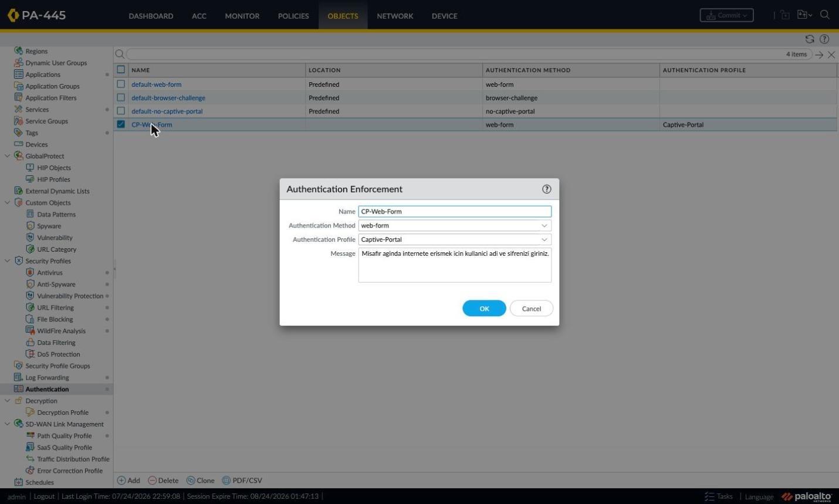Click OK in Authentication Enforcement dialog
The image size is (839, 504).
(484, 309)
